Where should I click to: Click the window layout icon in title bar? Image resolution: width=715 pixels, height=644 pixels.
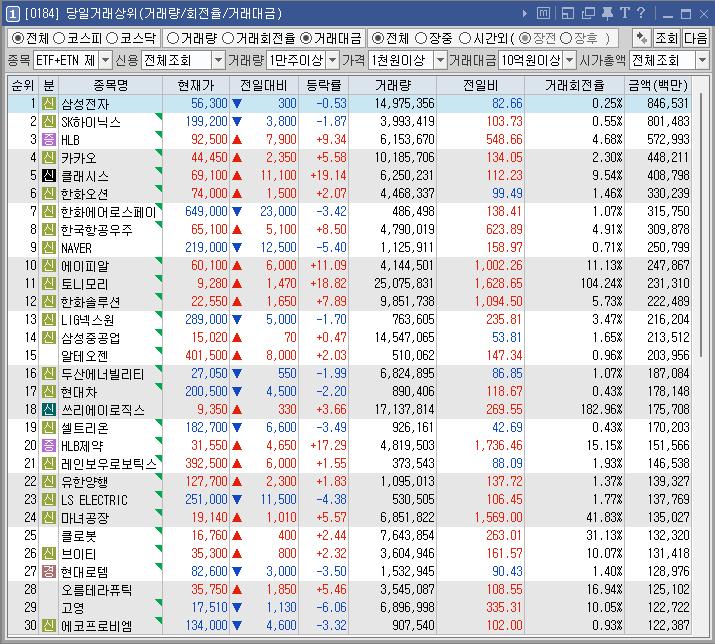pyautogui.click(x=568, y=14)
